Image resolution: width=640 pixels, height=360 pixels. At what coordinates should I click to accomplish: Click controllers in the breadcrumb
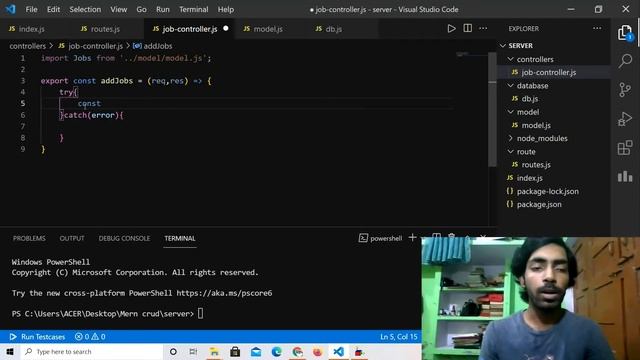[28, 46]
